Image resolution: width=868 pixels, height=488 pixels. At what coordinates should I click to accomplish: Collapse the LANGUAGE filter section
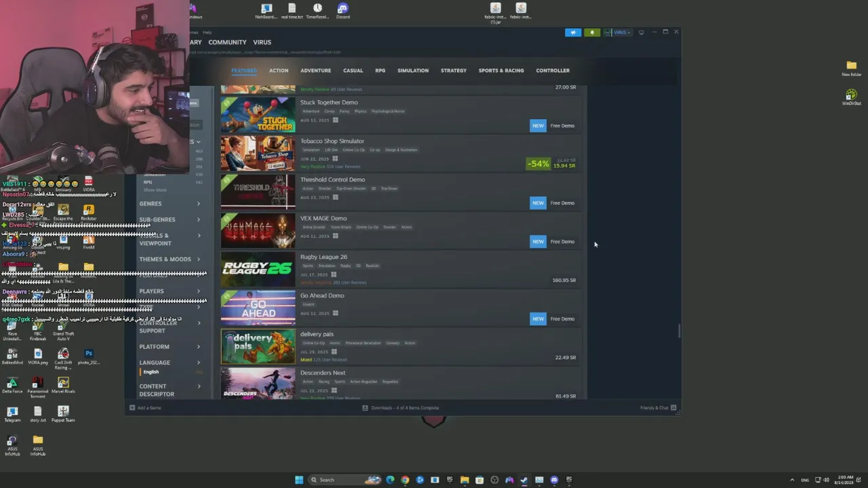tap(170, 363)
